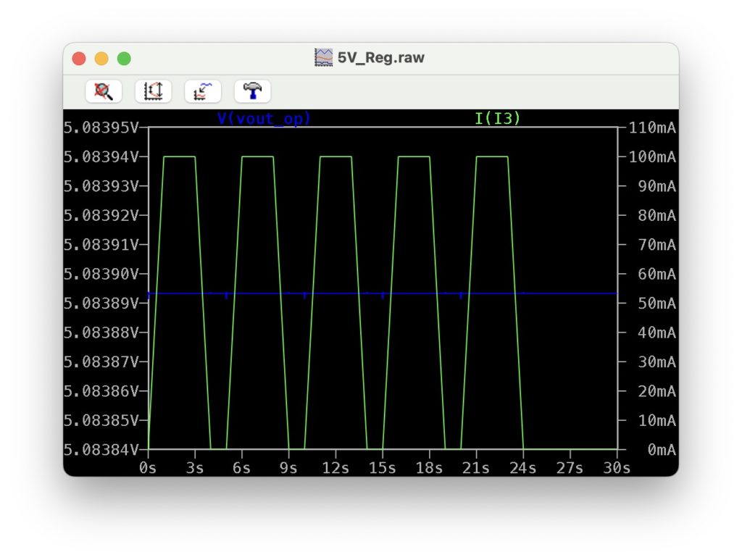Image resolution: width=742 pixels, height=560 pixels.
Task: Click the 5.08390V label on left axis
Action: (x=101, y=274)
